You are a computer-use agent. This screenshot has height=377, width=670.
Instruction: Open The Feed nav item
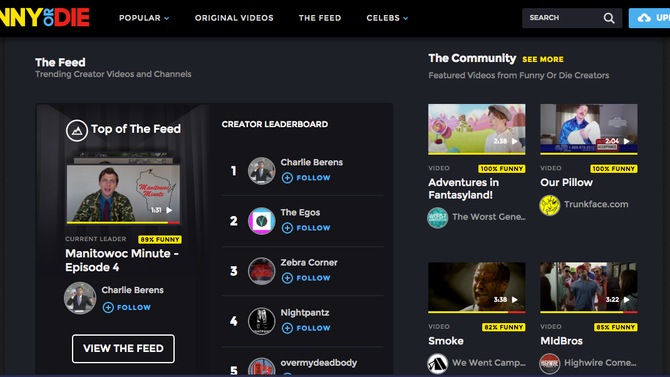coord(320,18)
